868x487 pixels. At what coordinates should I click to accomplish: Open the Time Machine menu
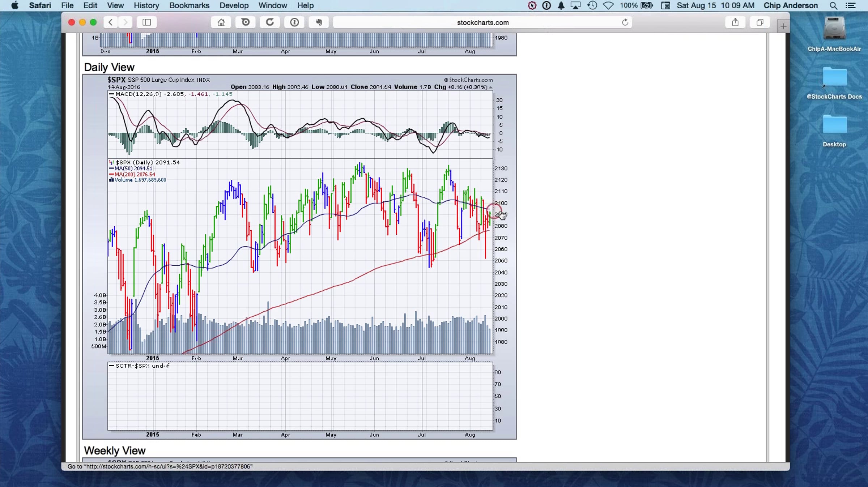pos(592,5)
